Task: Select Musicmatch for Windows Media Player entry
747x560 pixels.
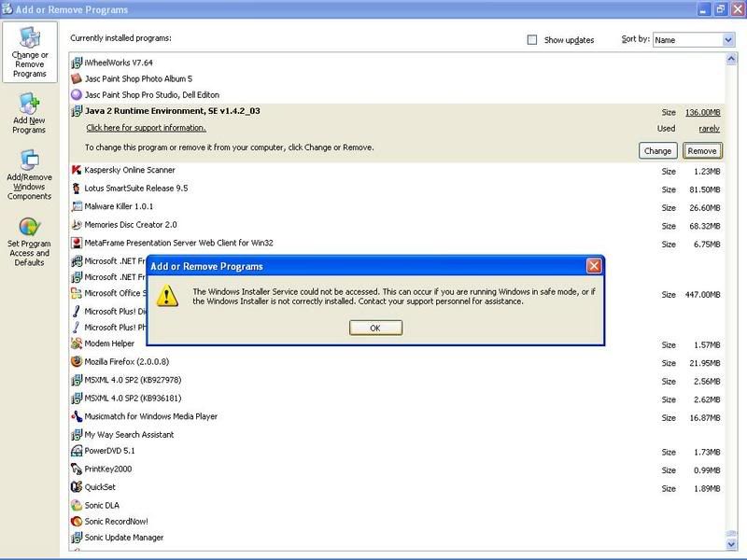Action: [397, 416]
